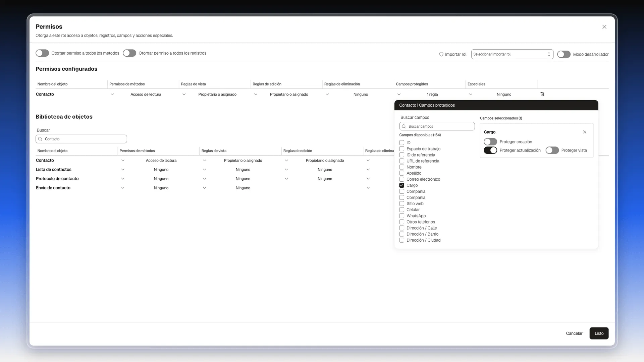Screen dimensions: 644x362
Task: Disable the Proteger actualización toggle
Action: 490,150
